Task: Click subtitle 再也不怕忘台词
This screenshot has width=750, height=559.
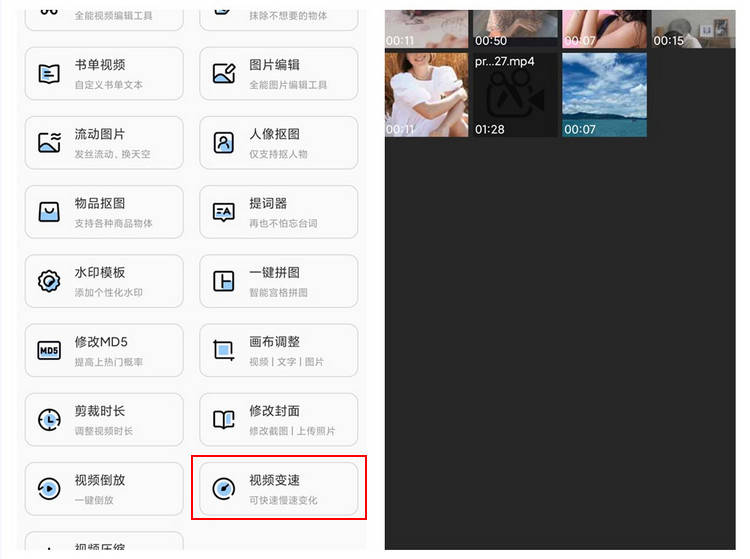Action: point(283,223)
